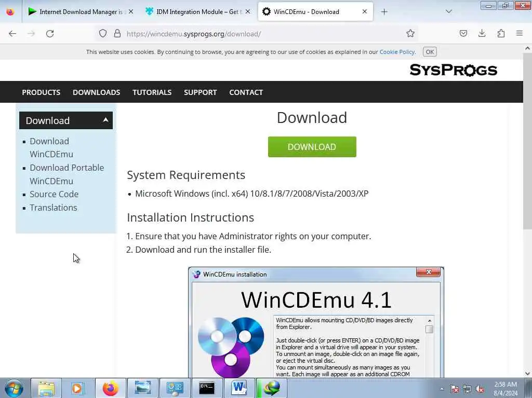Close the WinCDEmu Download tab
Viewport: 532px width, 398px height.
365,11
